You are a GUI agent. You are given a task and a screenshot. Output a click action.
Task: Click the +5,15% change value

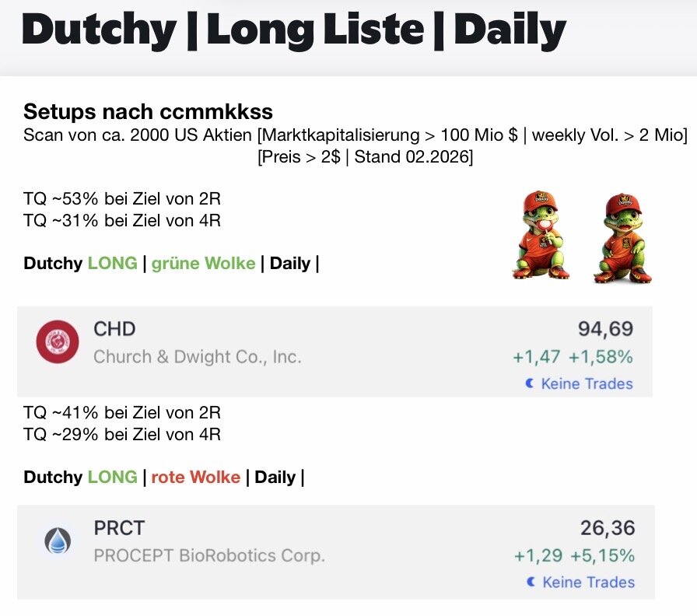[602, 556]
